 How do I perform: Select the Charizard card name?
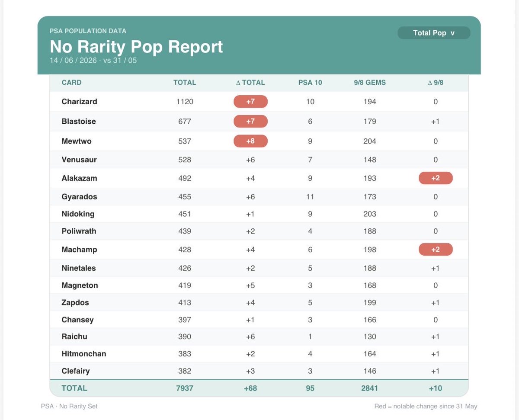[79, 102]
